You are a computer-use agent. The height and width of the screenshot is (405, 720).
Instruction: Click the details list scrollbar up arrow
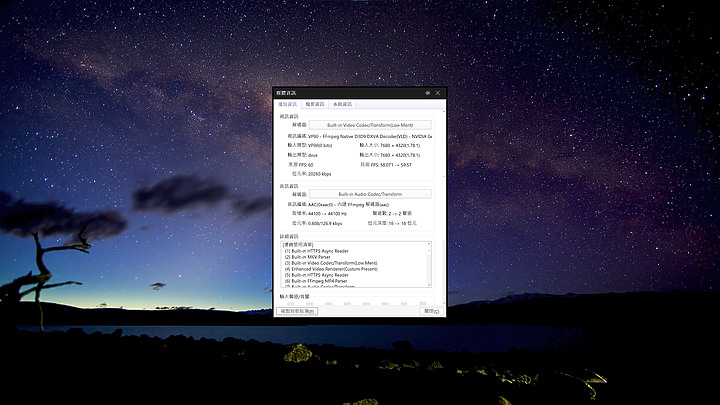point(431,243)
